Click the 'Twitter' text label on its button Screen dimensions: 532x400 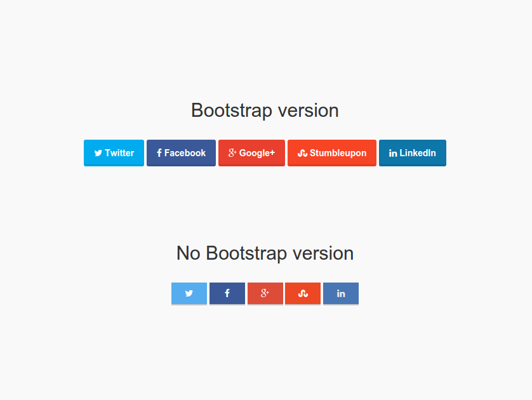click(x=119, y=153)
